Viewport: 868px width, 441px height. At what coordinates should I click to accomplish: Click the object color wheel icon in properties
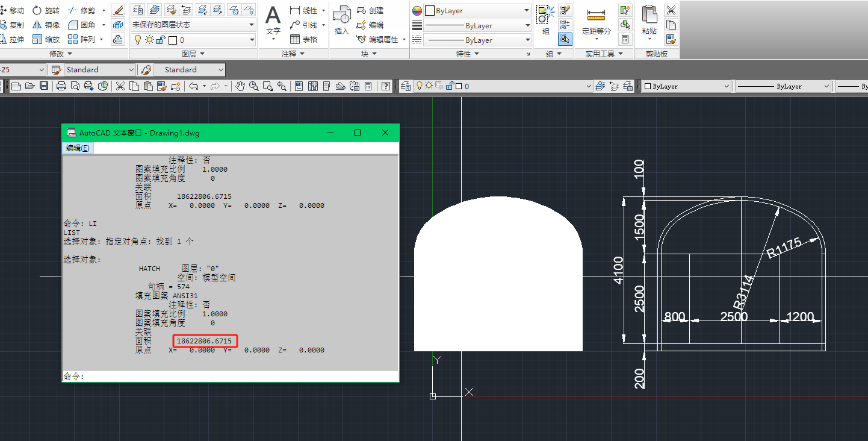click(x=417, y=11)
